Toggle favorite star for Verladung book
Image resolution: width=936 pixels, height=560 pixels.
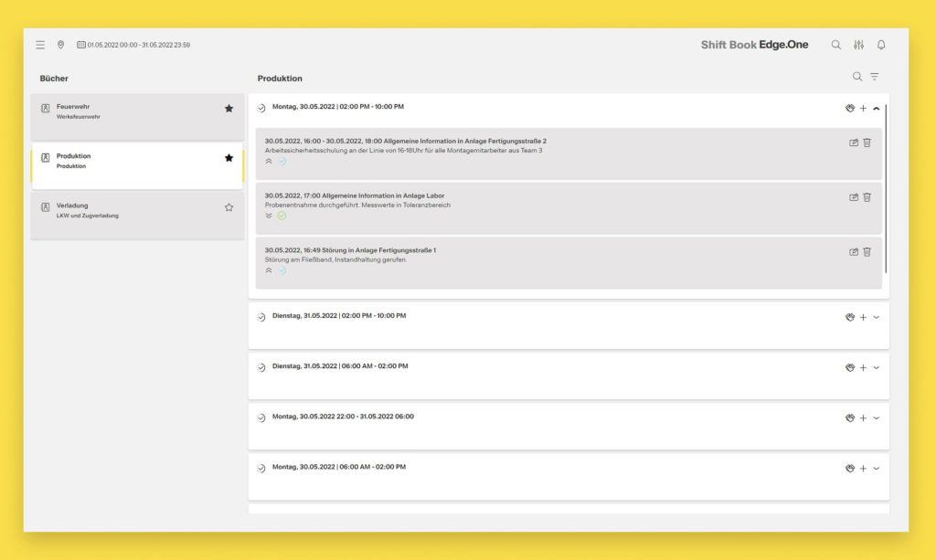tap(229, 207)
